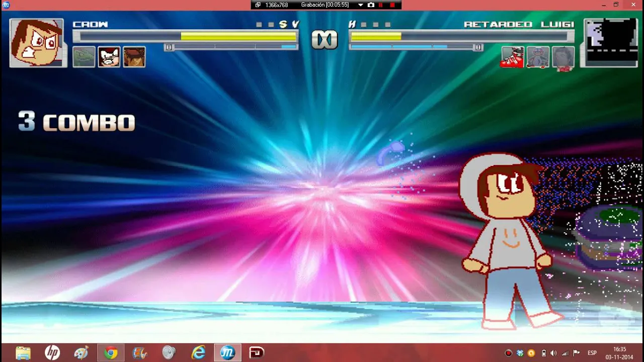
Task: Open the Paint palette taskbar icon
Action: [x=82, y=353]
